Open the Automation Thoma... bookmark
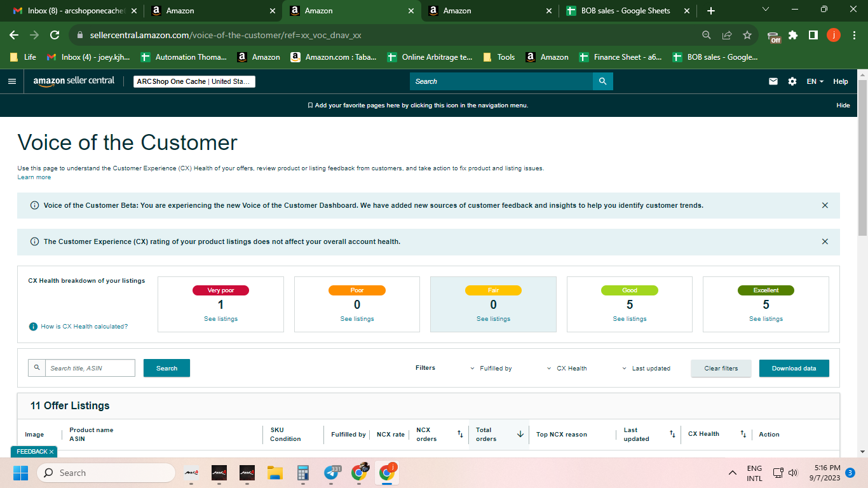The height and width of the screenshot is (488, 868). click(184, 57)
